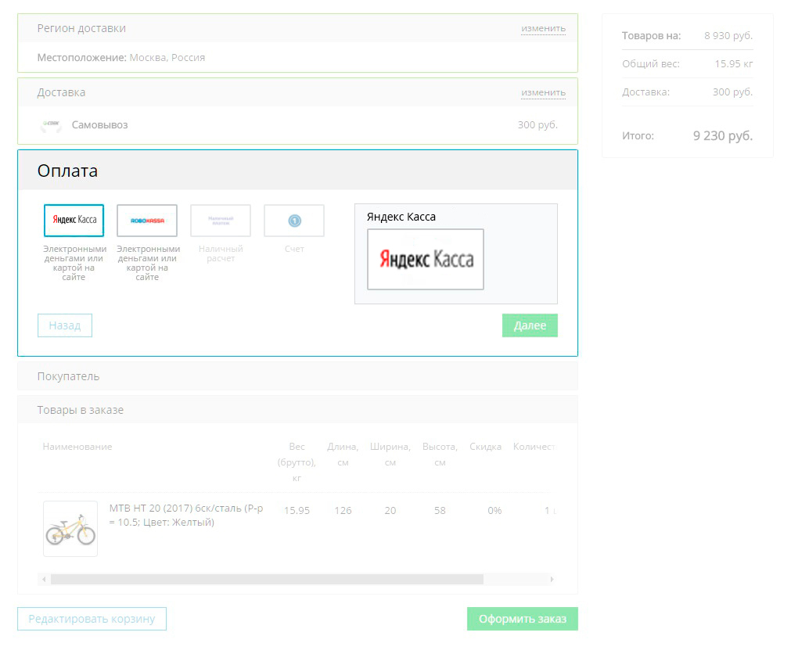The image size is (809, 672).
Task: Click the horizontal scrollbar thumb of product table
Action: [x=268, y=579]
